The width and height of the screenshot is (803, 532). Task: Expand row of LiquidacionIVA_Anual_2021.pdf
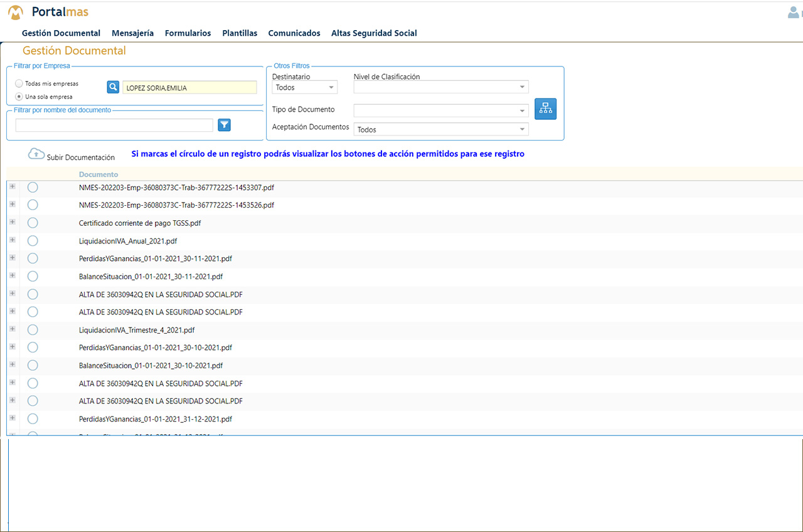tap(13, 240)
